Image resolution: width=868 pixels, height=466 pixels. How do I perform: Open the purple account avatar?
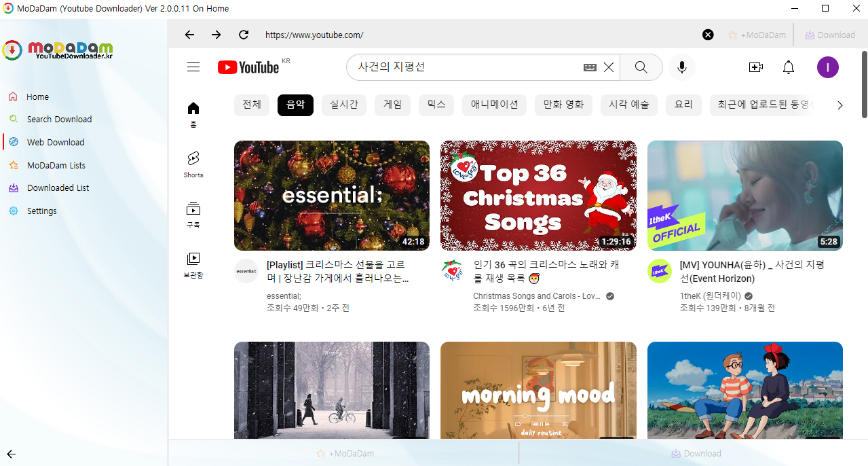828,67
